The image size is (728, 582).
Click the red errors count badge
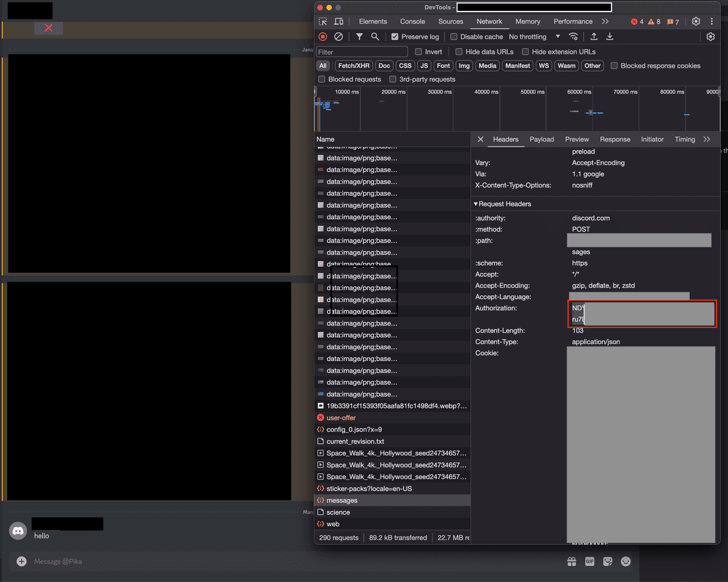[x=637, y=22]
